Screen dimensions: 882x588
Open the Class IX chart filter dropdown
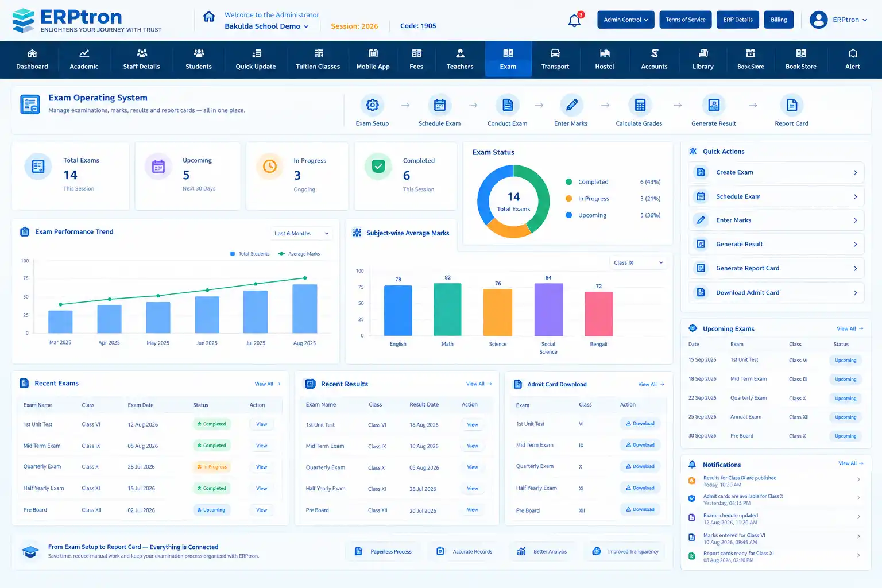(638, 262)
